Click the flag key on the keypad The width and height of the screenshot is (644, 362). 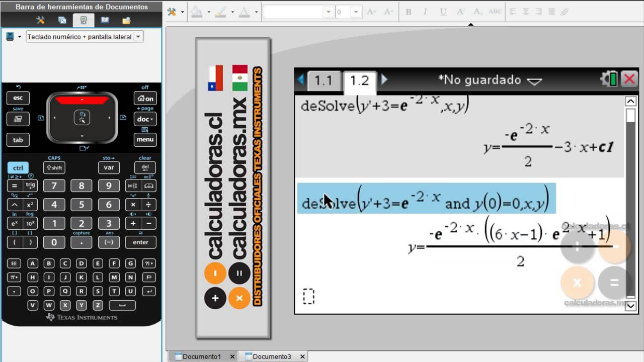149,277
